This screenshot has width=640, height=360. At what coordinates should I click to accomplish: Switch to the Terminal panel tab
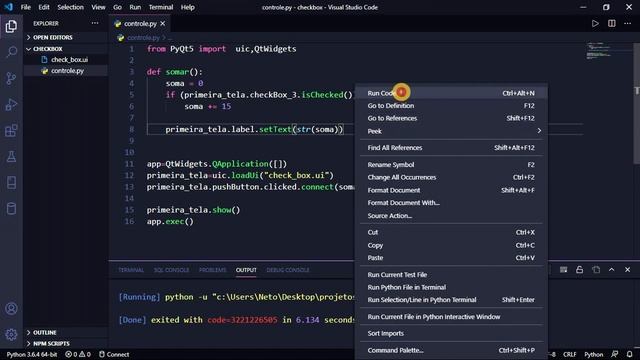coord(131,270)
